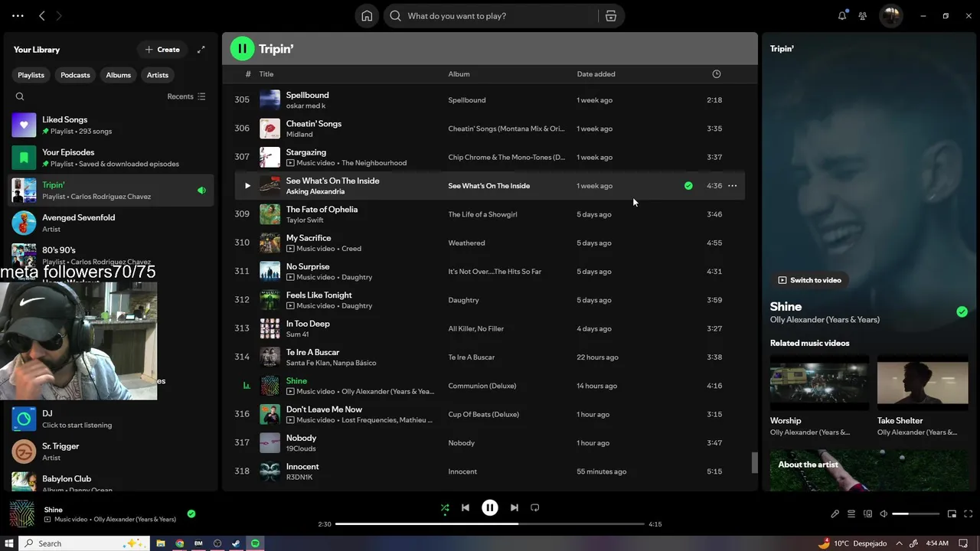Open the Worship related music video

coord(819,396)
